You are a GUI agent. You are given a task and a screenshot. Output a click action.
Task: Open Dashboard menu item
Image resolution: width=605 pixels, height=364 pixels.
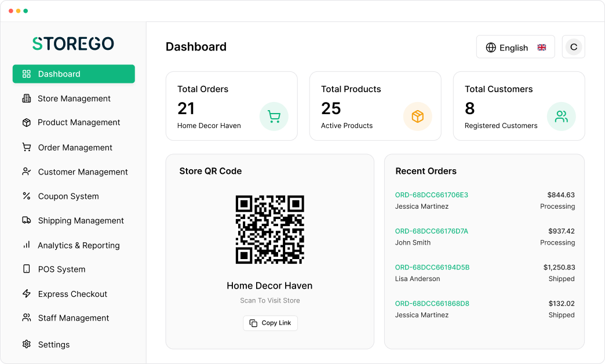[74, 74]
